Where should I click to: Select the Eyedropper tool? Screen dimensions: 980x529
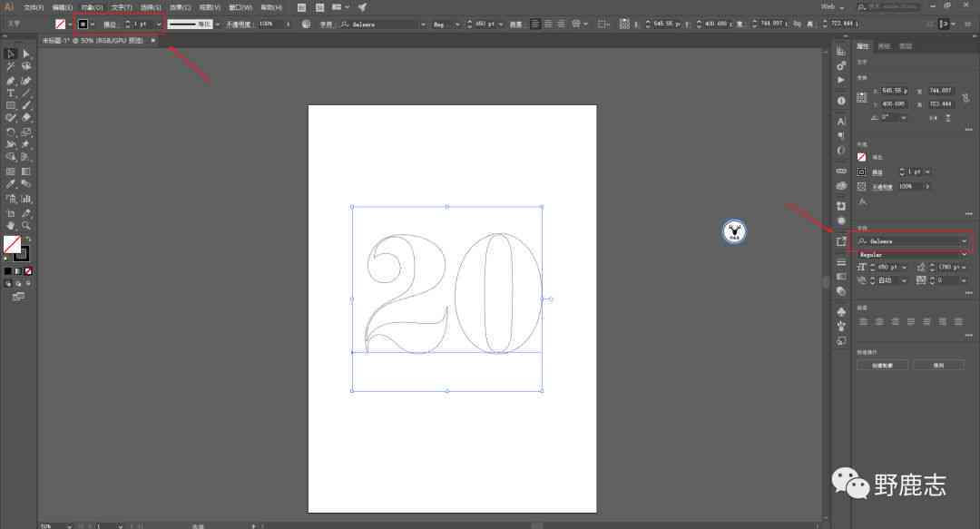tap(11, 184)
